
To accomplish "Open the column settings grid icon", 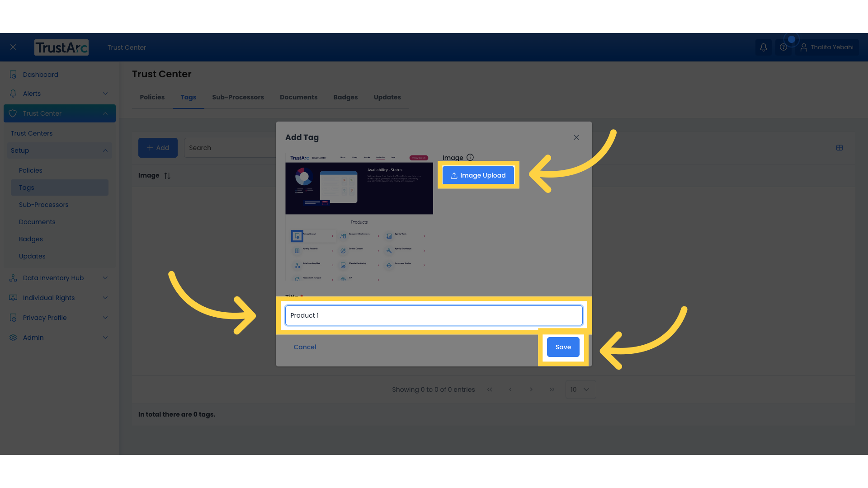I will click(840, 148).
